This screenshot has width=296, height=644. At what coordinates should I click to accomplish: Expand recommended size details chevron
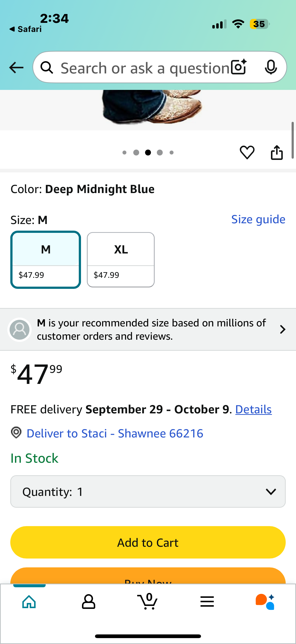[x=283, y=330]
